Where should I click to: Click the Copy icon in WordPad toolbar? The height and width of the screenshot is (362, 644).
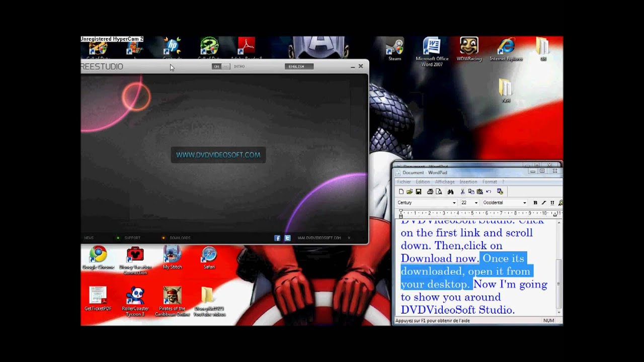(x=471, y=192)
